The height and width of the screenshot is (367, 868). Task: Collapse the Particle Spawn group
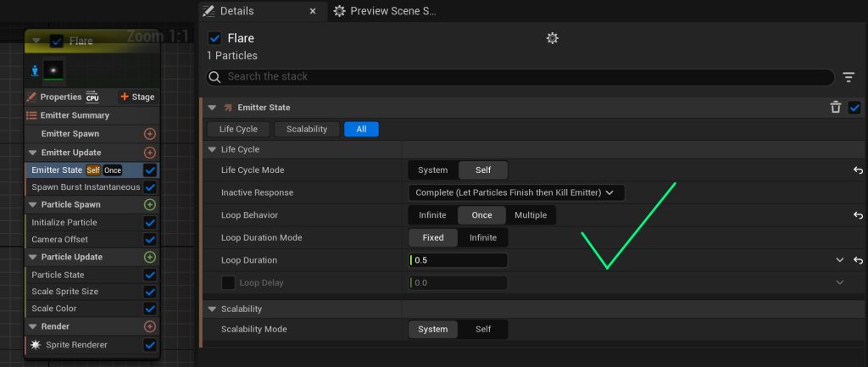[32, 204]
